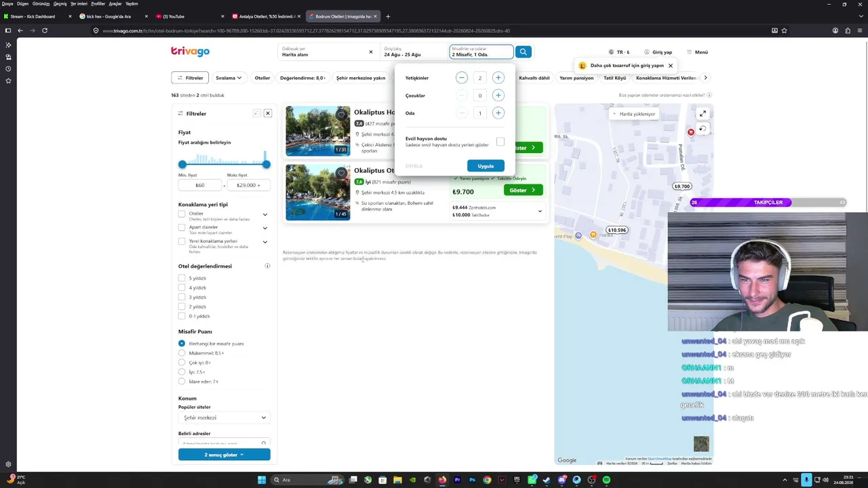Screen dimensions: 868x488
Task: Focus the Misafirler ve odalar field
Action: 481,52
